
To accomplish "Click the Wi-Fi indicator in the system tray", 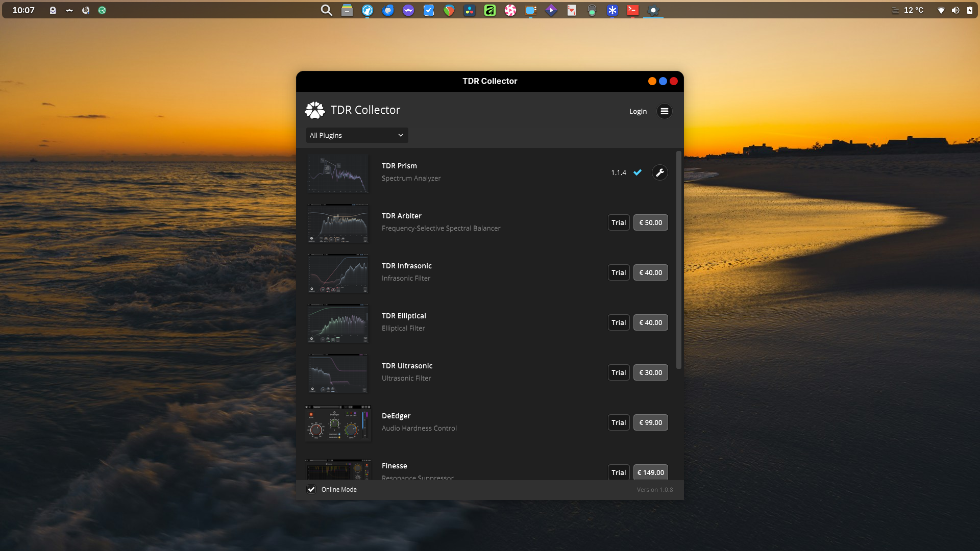I will point(941,10).
